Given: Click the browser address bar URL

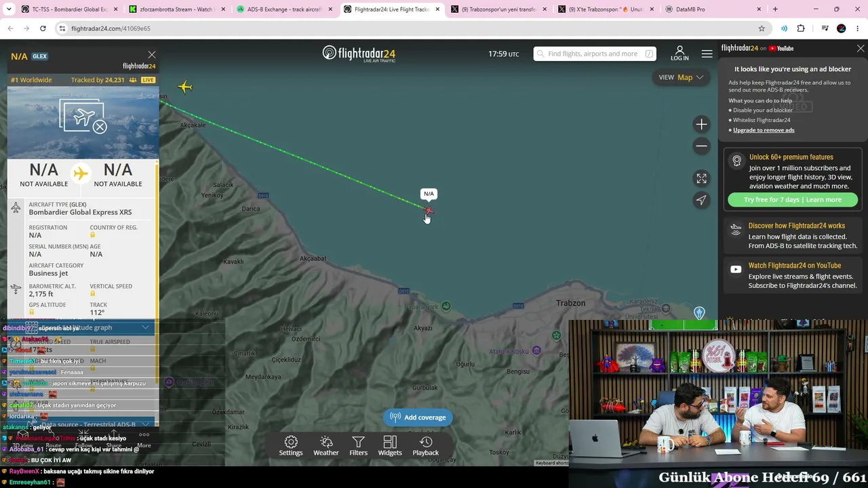Looking at the screenshot, I should [x=111, y=28].
